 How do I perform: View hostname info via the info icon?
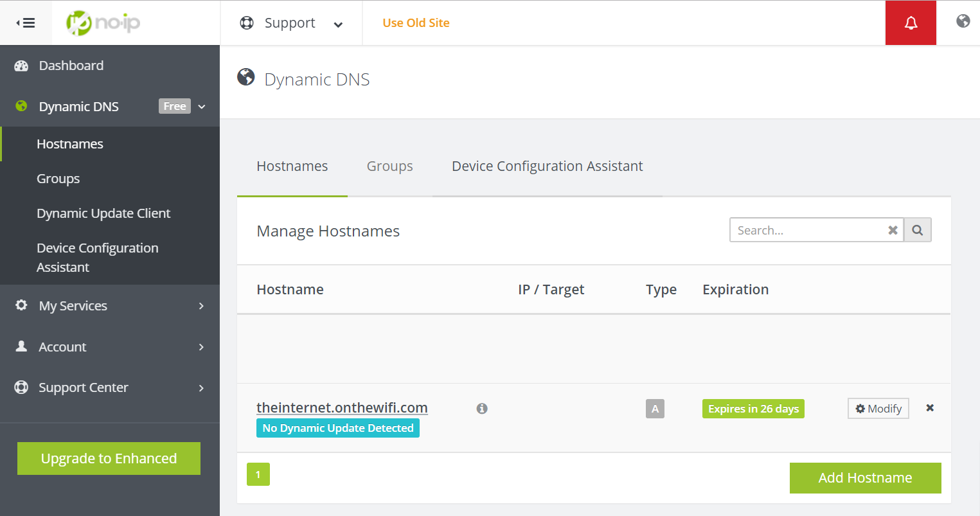tap(482, 408)
